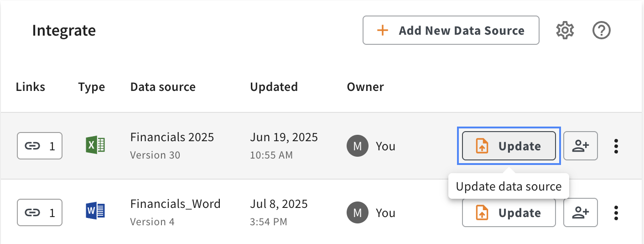
Task: Click the Links column header
Action: (31, 87)
